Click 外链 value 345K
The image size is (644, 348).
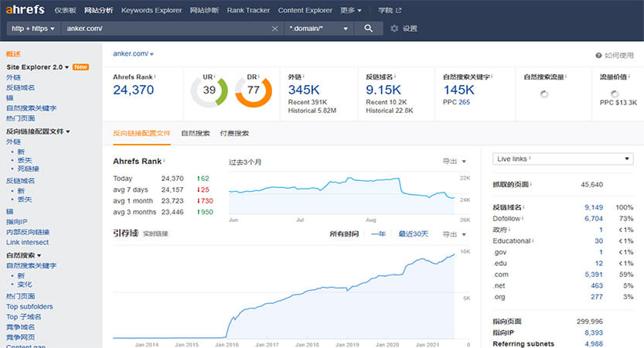point(304,90)
